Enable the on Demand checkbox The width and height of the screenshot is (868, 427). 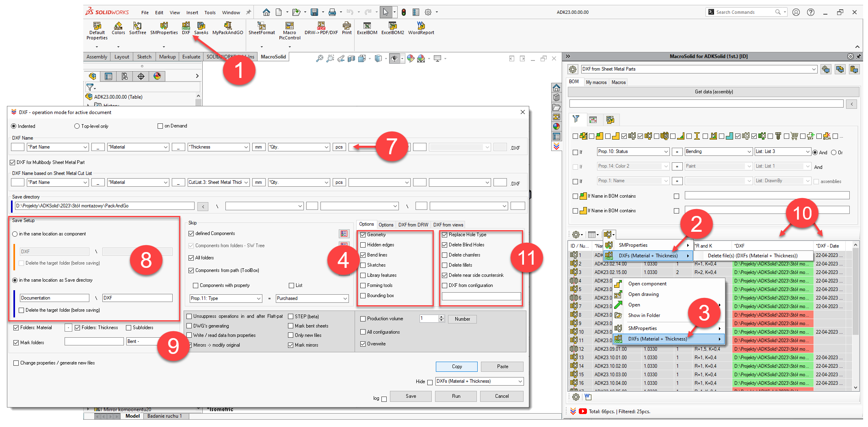(160, 126)
